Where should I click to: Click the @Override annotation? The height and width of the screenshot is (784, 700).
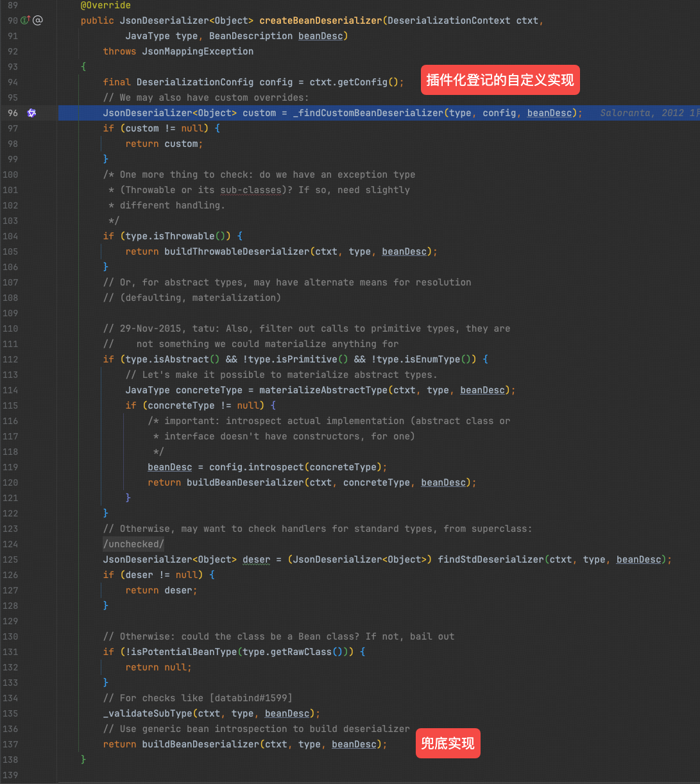coord(105,5)
